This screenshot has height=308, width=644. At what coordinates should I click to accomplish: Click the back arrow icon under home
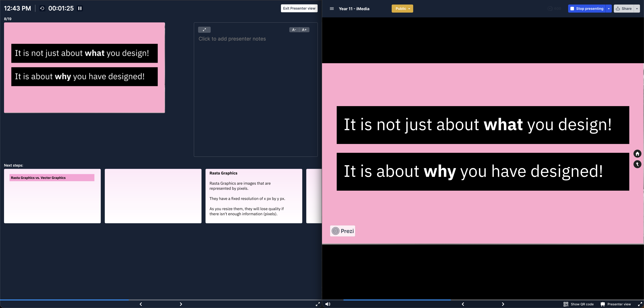pyautogui.click(x=637, y=164)
